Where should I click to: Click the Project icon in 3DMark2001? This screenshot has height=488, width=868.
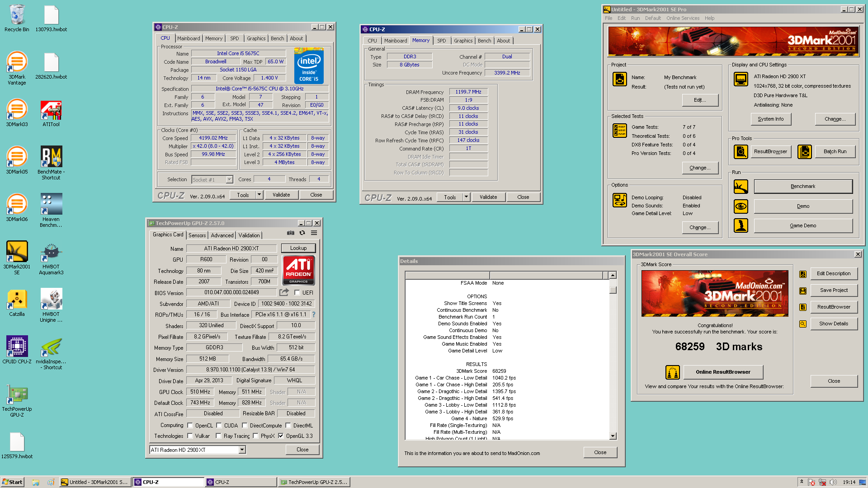click(x=620, y=79)
